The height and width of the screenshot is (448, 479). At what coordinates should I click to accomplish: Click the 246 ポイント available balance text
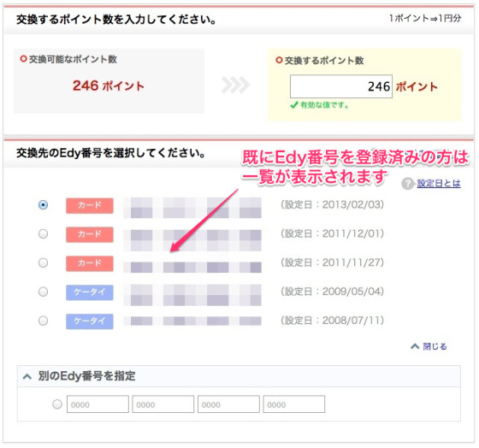coord(108,85)
